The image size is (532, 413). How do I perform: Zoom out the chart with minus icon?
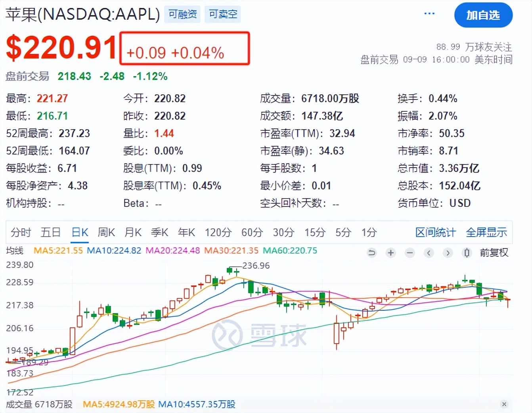410,252
